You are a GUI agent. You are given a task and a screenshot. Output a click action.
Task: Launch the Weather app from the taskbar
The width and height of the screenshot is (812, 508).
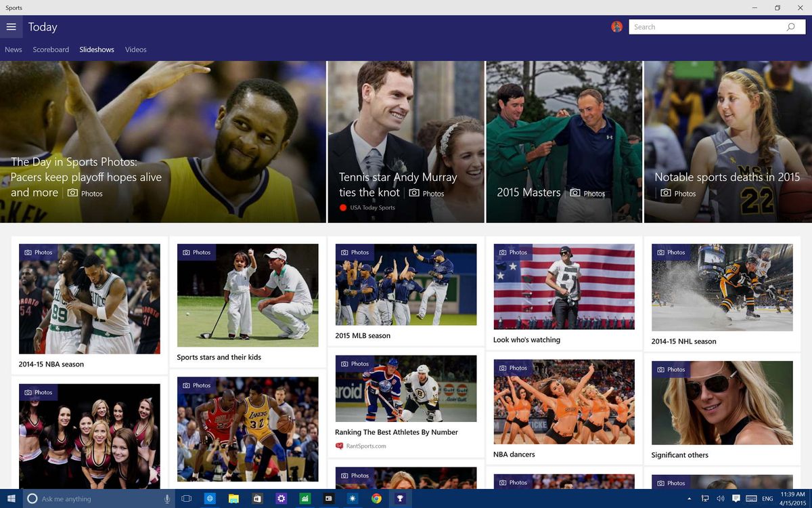pyautogui.click(x=353, y=499)
